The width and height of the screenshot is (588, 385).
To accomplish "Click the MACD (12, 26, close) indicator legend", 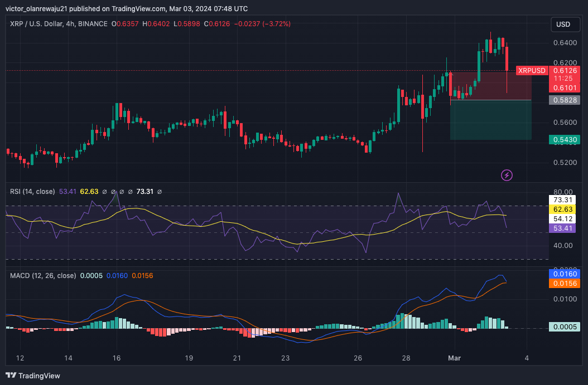I will [43, 276].
